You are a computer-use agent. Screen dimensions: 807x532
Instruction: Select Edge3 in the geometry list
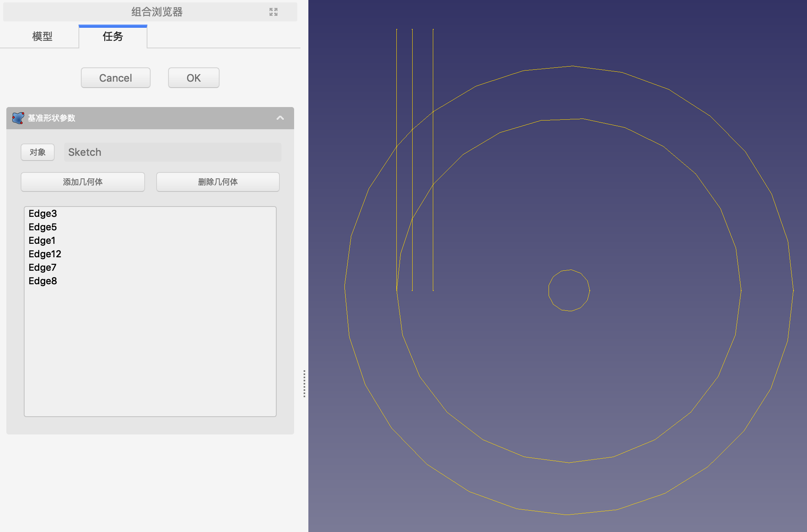point(43,214)
